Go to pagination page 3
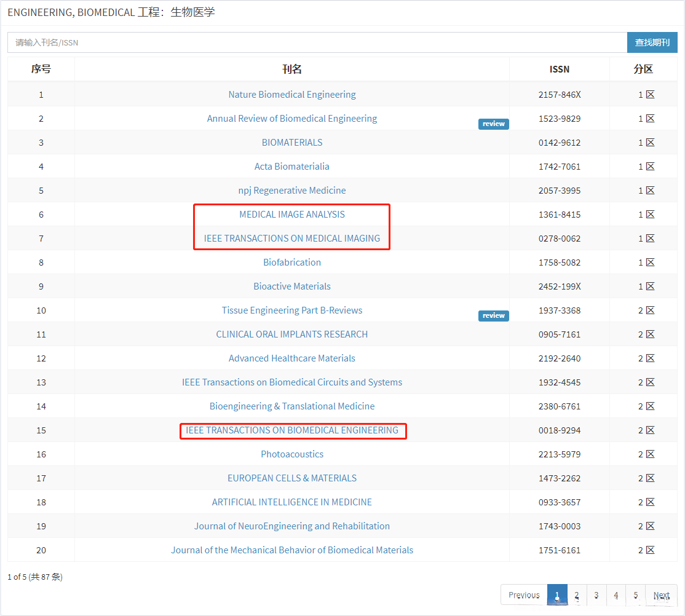The image size is (685, 616). click(x=596, y=595)
